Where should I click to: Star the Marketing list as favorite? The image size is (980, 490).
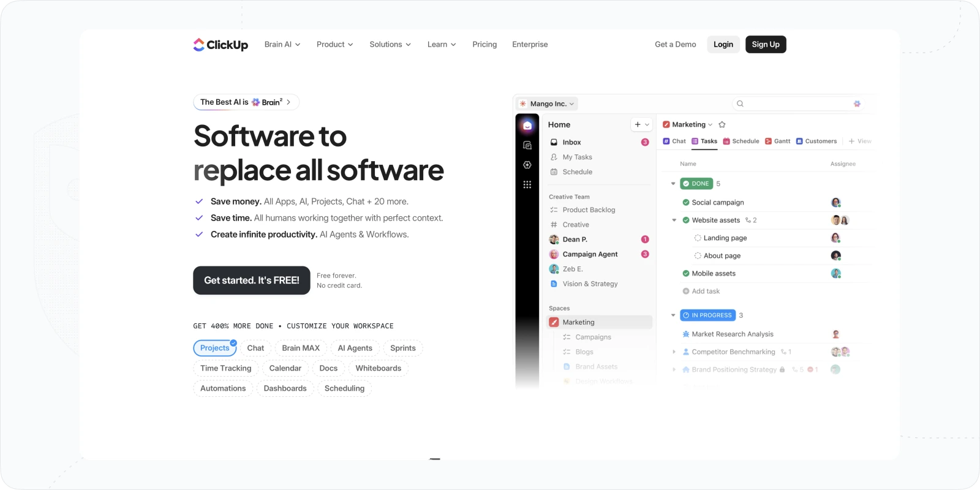point(722,124)
